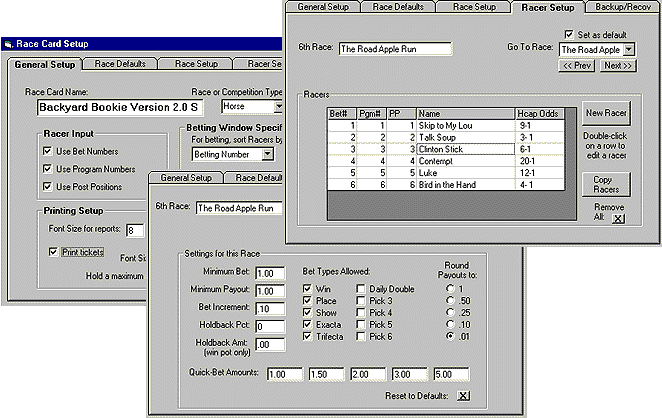Click the Minimum Payout field
The width and height of the screenshot is (662, 418).
270,291
